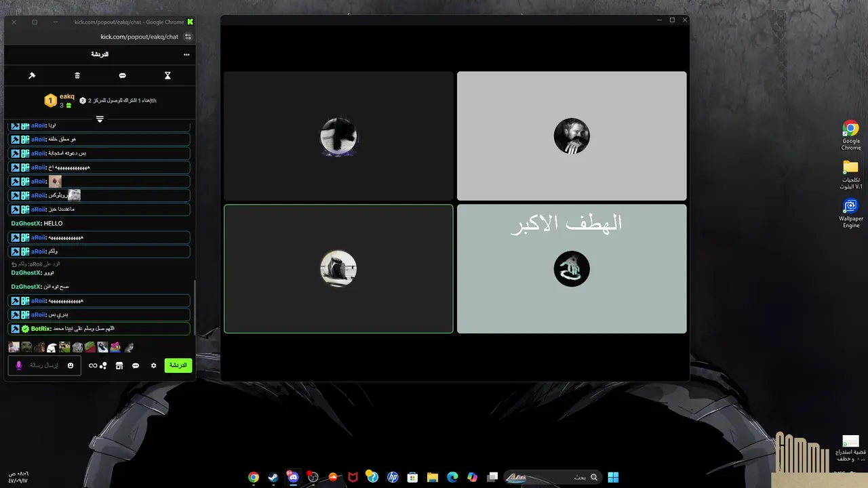Click the BotRix username in chat
This screenshot has height=488, width=868.
tap(40, 329)
